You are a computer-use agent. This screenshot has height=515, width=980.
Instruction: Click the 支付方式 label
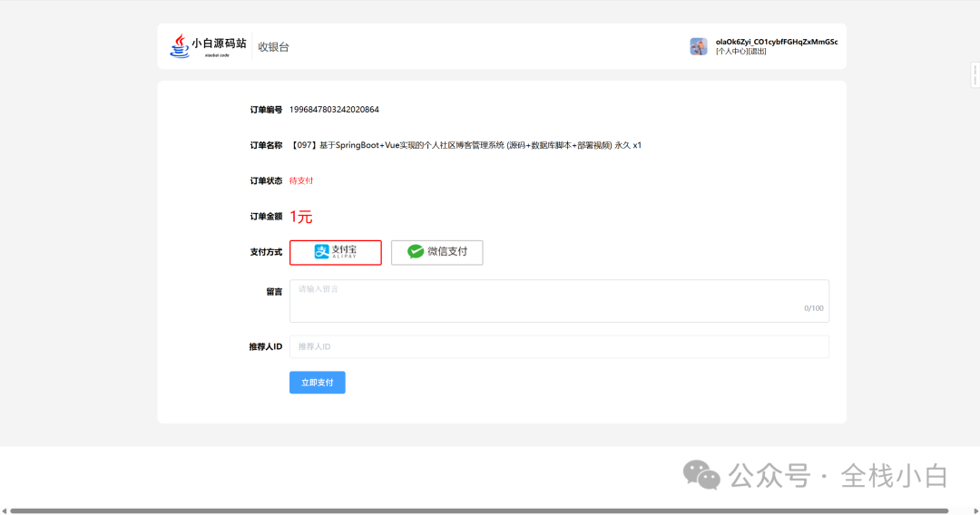266,252
